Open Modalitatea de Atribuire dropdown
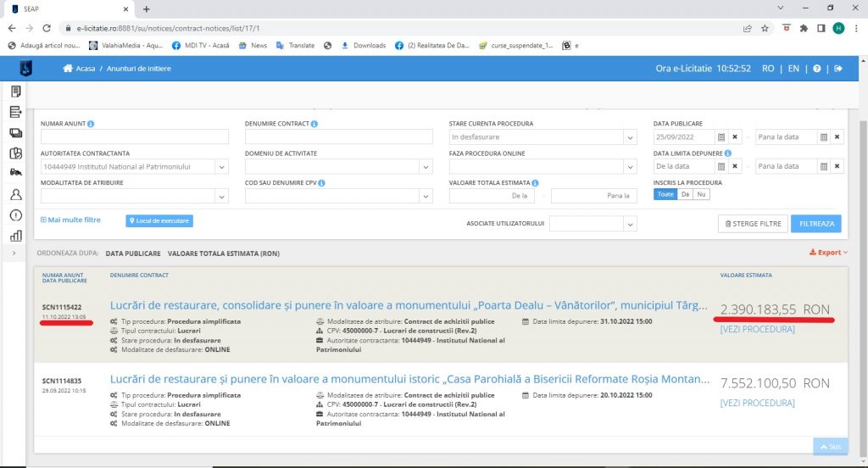 click(x=221, y=197)
